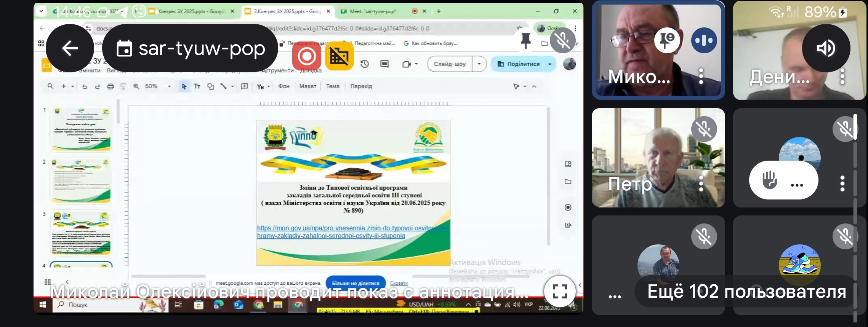Click the print icon in Slides toolbar
The width and height of the screenshot is (868, 327).
111,86
